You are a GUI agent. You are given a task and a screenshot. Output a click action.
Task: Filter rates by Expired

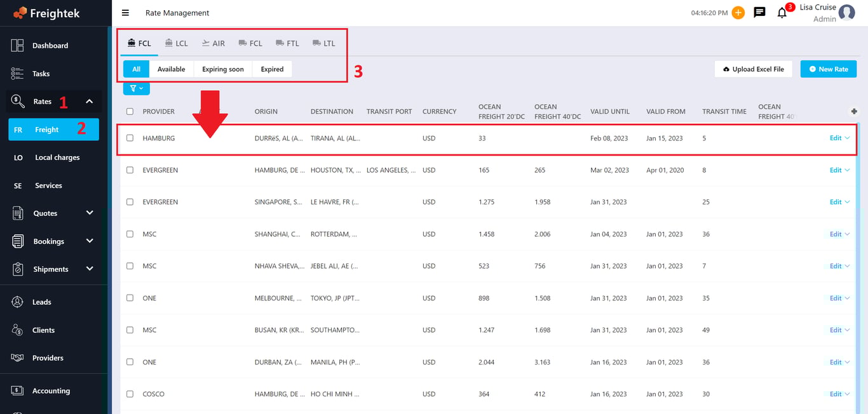(272, 69)
